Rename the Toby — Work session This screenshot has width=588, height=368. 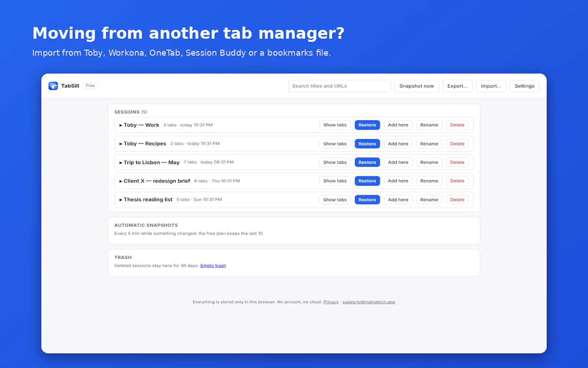pos(429,125)
